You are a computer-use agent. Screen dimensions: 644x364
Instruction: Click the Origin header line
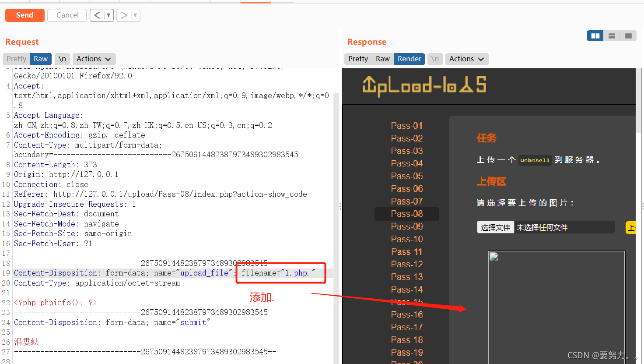tap(66, 174)
